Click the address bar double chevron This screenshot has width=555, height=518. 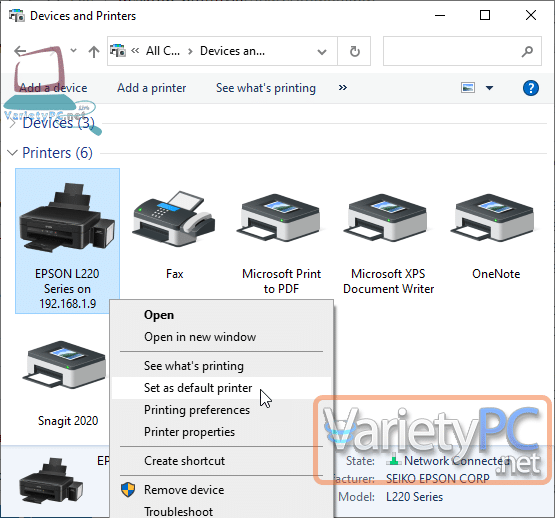tap(135, 51)
